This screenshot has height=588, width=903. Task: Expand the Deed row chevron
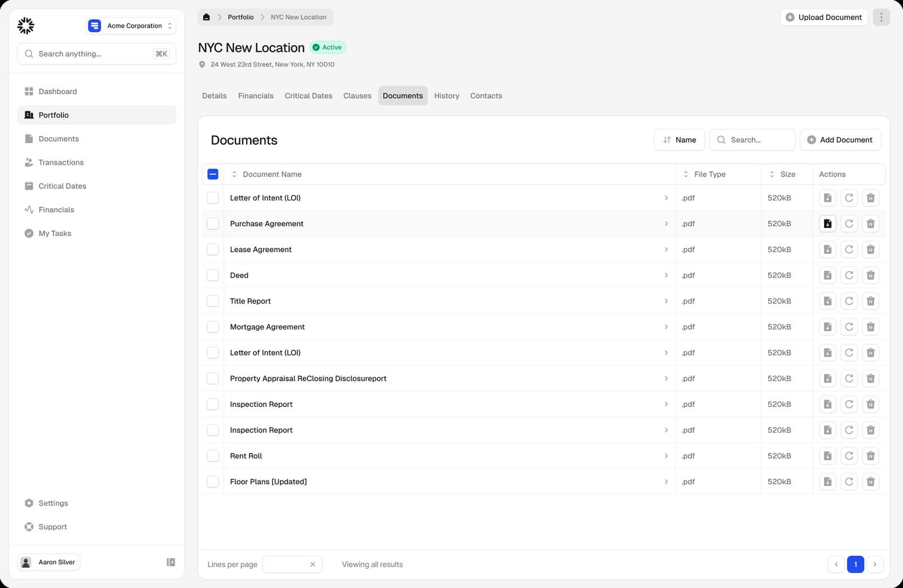[666, 275]
